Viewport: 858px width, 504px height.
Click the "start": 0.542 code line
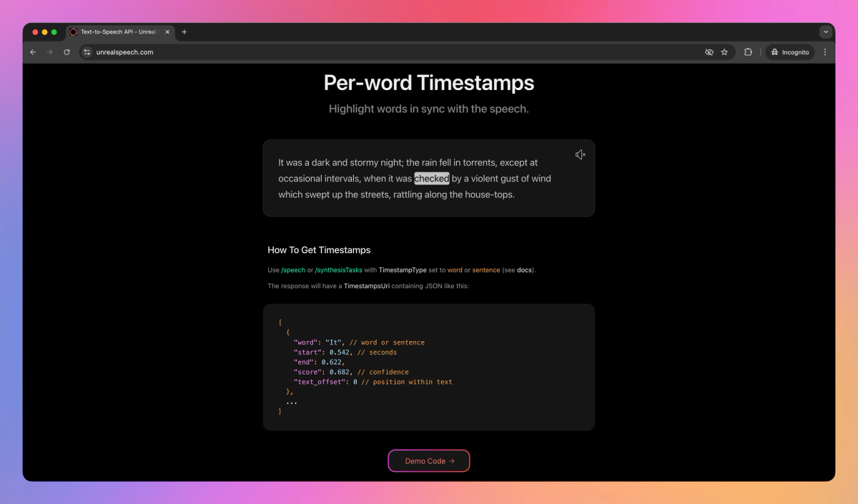345,352
